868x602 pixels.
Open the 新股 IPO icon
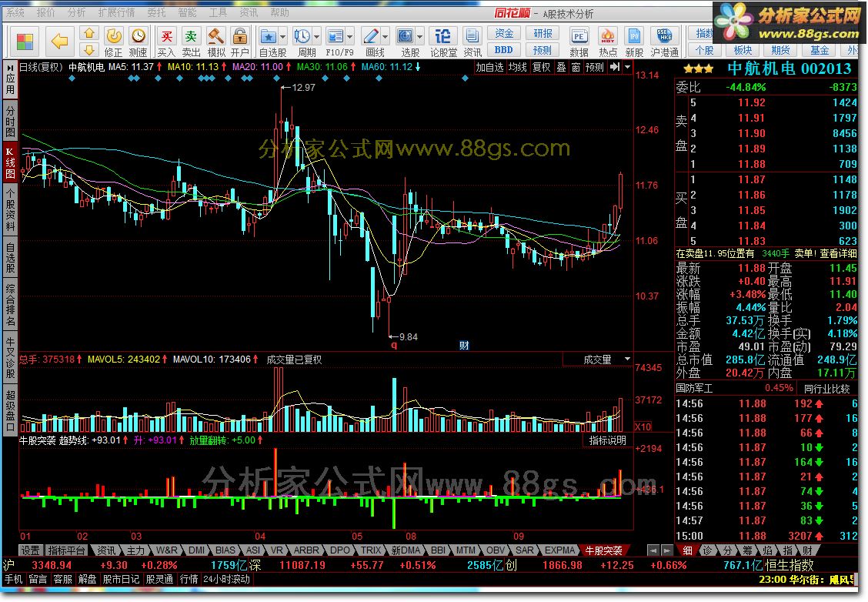(x=634, y=42)
